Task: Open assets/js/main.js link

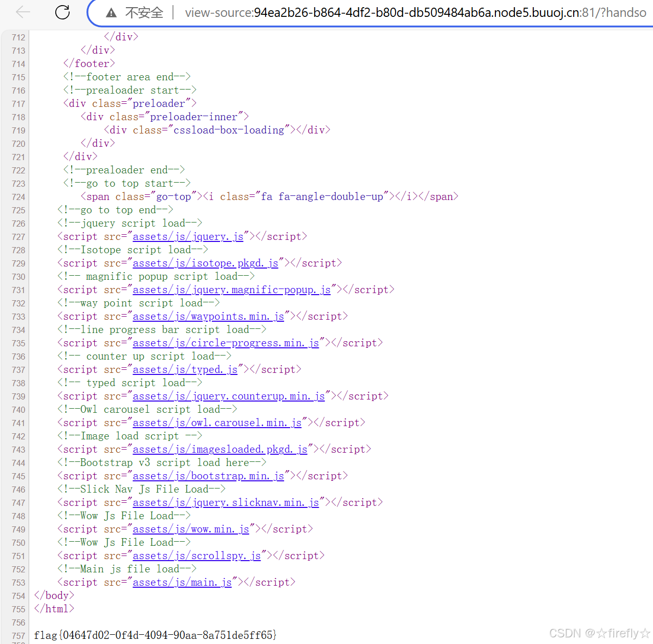Action: 182,582
